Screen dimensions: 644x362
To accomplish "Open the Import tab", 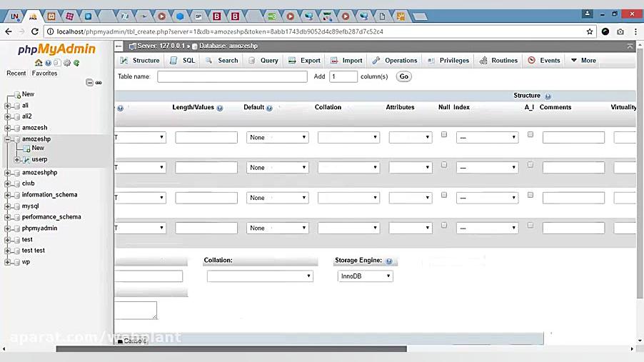I will pyautogui.click(x=346, y=61).
